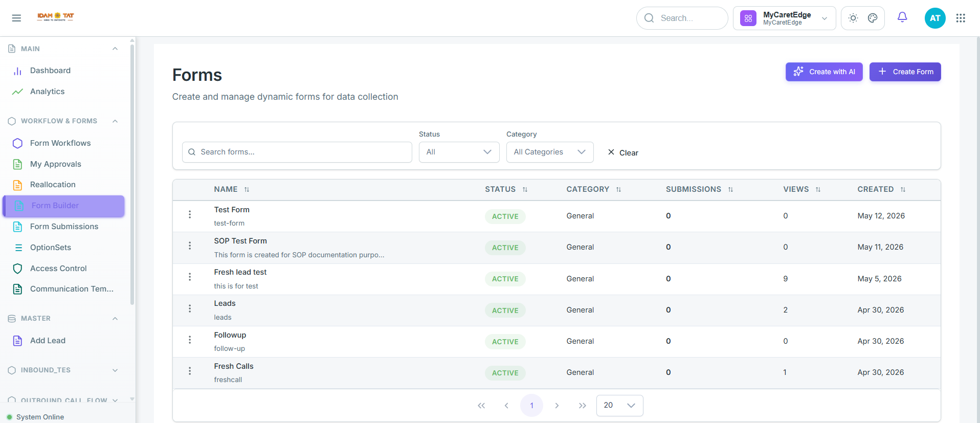The width and height of the screenshot is (980, 423).
Task: Sort table by Views column icon
Action: pos(818,190)
